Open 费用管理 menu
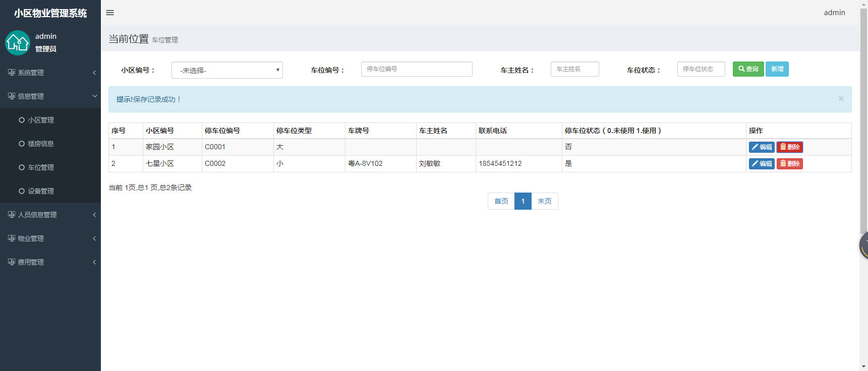 50,262
